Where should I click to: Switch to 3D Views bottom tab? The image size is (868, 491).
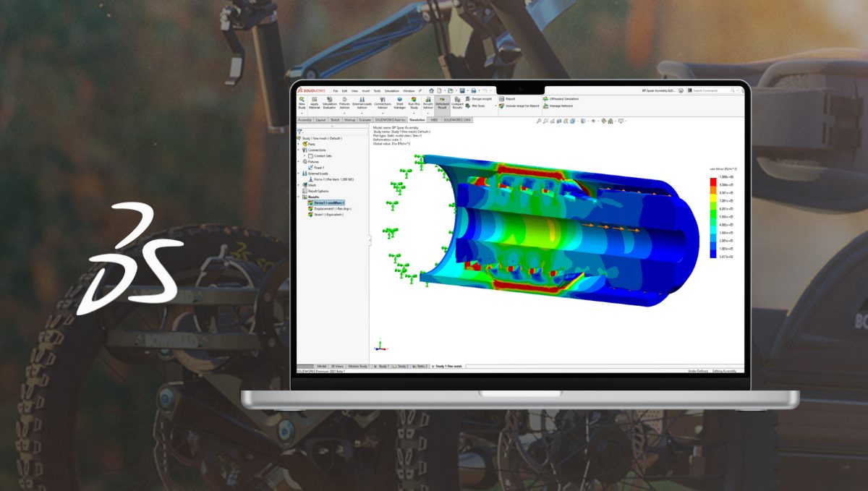pos(338,367)
